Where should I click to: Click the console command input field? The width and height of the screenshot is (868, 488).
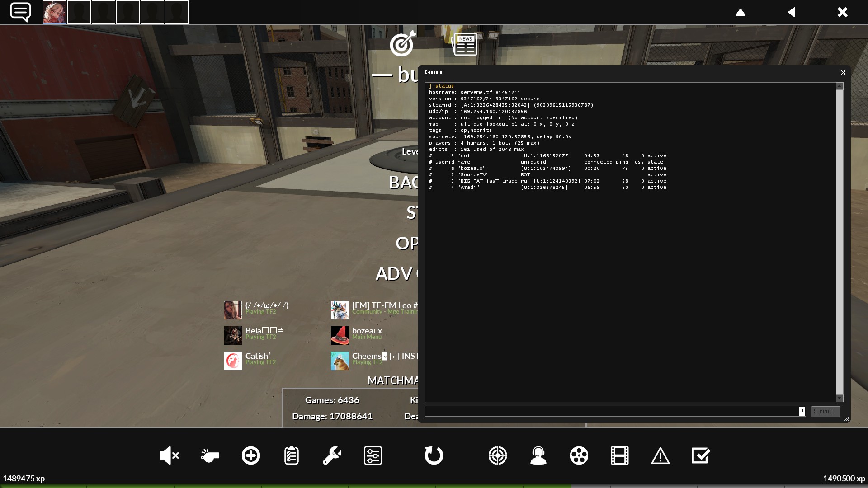click(611, 411)
